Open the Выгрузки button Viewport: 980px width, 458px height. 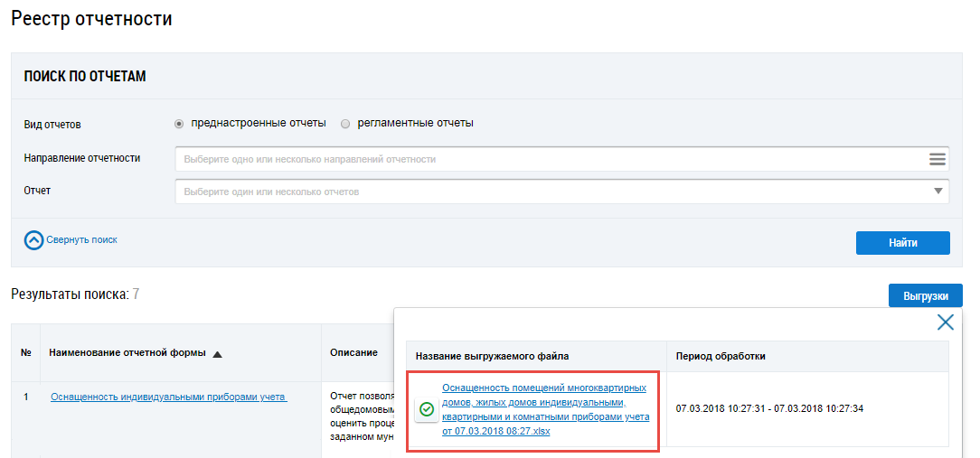point(925,295)
